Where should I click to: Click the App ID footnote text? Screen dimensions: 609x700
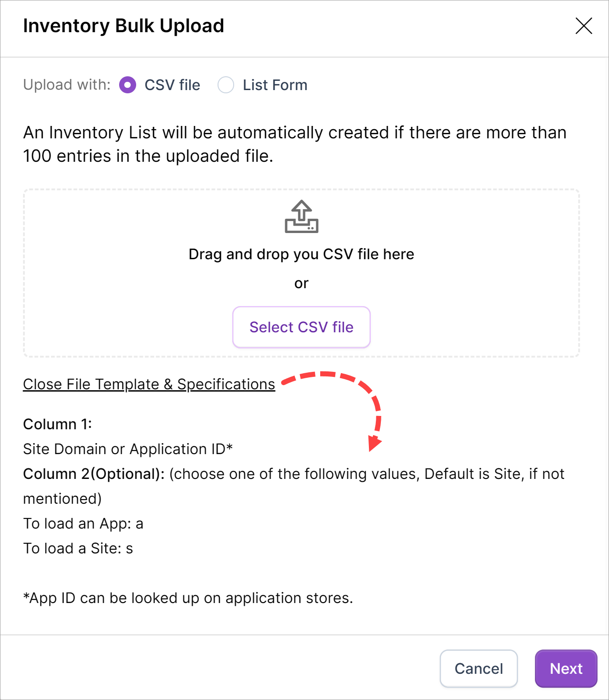pyautogui.click(x=188, y=598)
